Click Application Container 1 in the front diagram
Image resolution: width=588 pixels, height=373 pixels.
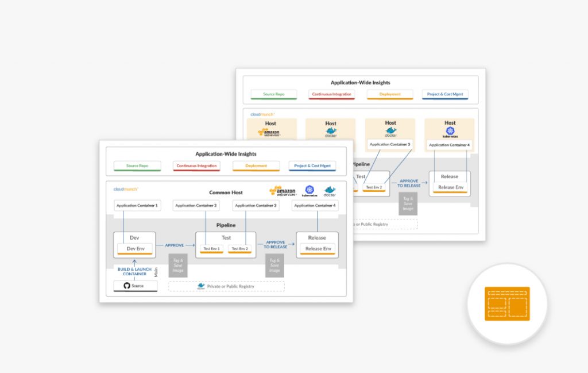pyautogui.click(x=137, y=206)
